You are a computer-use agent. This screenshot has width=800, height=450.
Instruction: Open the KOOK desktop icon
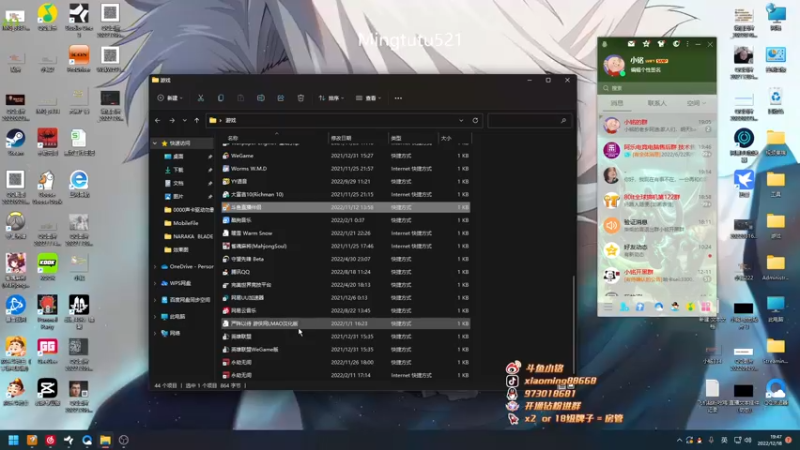tap(47, 267)
